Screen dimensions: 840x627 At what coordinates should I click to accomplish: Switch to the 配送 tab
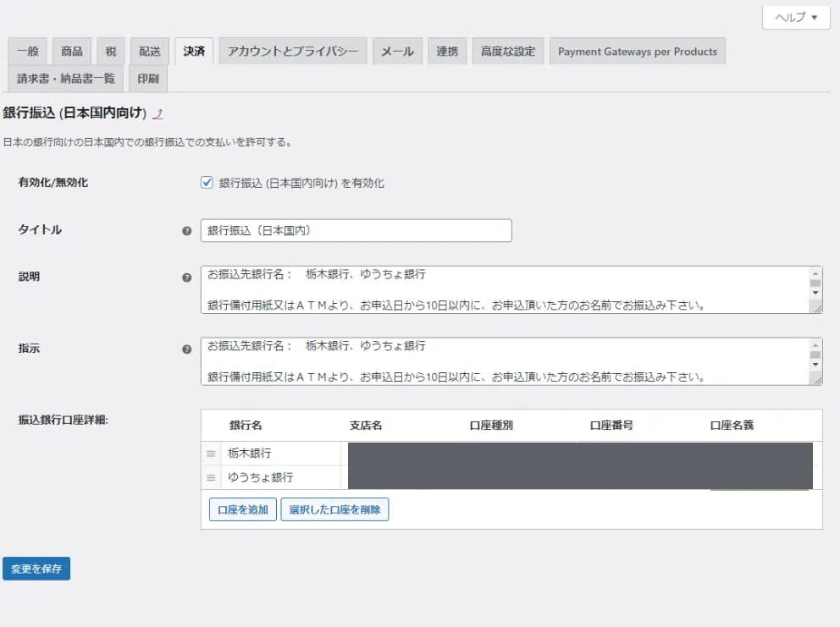[150, 52]
